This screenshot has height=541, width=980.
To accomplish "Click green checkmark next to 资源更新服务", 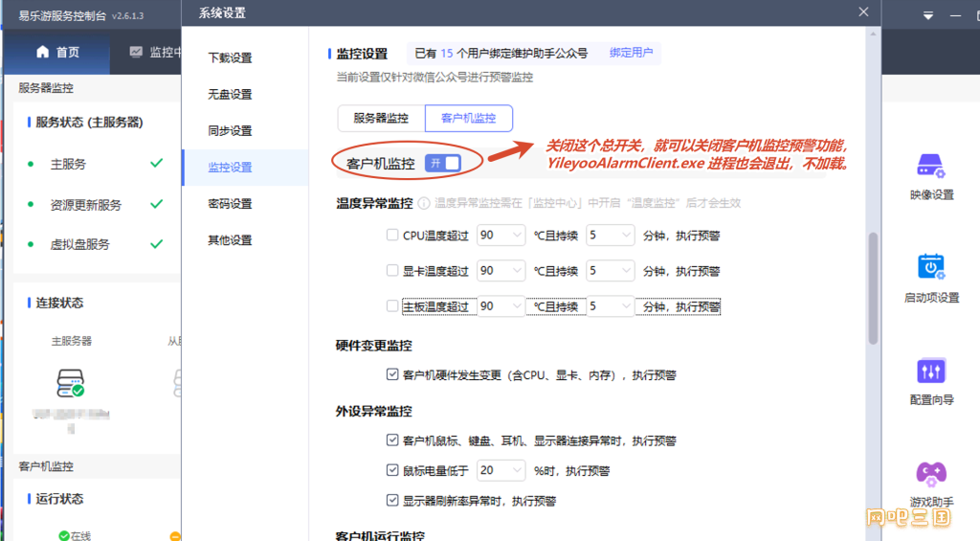I will (x=156, y=204).
